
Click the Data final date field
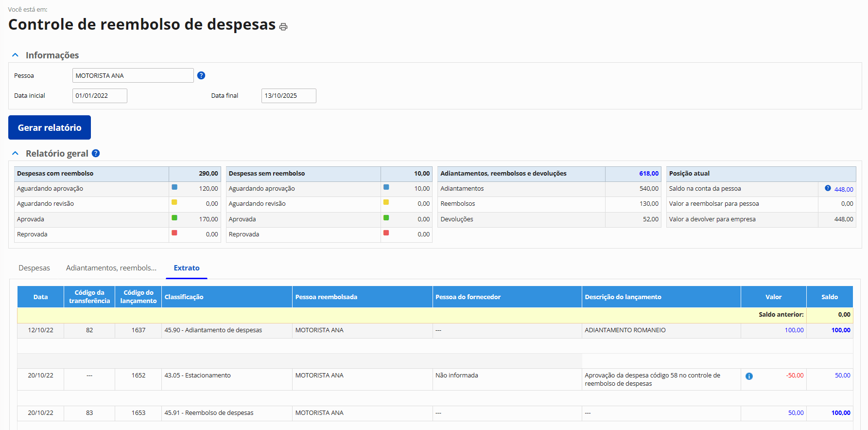[x=289, y=96]
